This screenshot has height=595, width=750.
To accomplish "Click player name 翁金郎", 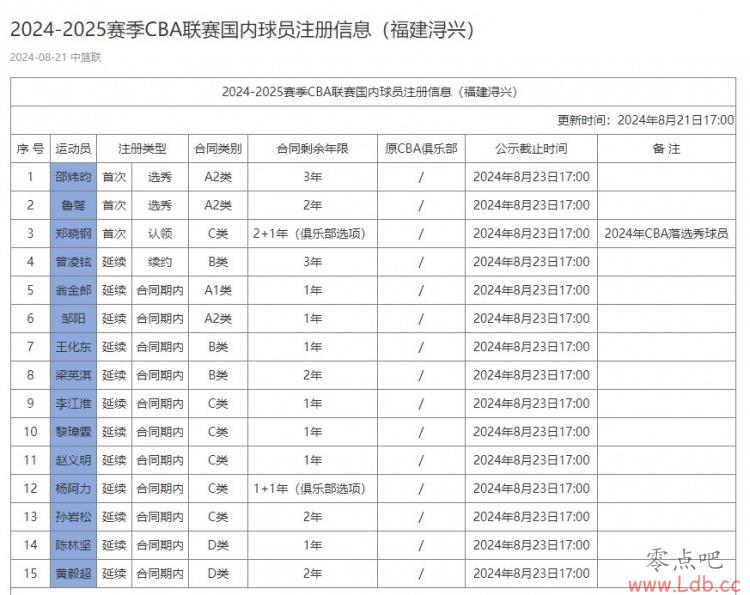I will 73,290.
